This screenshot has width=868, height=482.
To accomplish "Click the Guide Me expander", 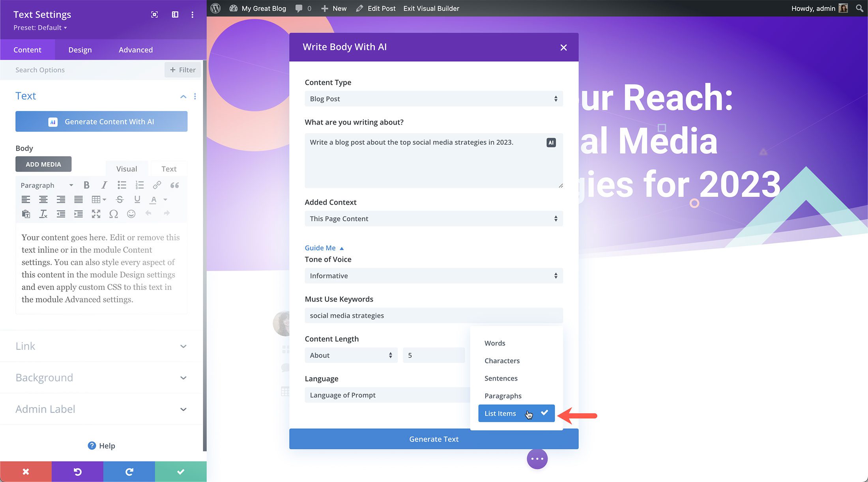I will [x=324, y=248].
